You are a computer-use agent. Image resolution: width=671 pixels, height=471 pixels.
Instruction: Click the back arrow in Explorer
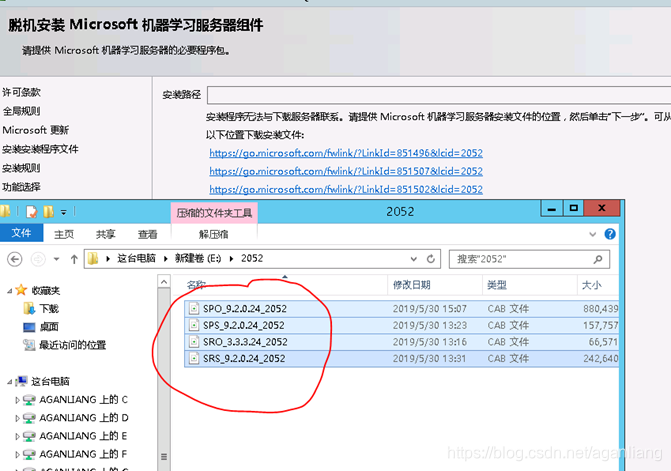(15, 259)
